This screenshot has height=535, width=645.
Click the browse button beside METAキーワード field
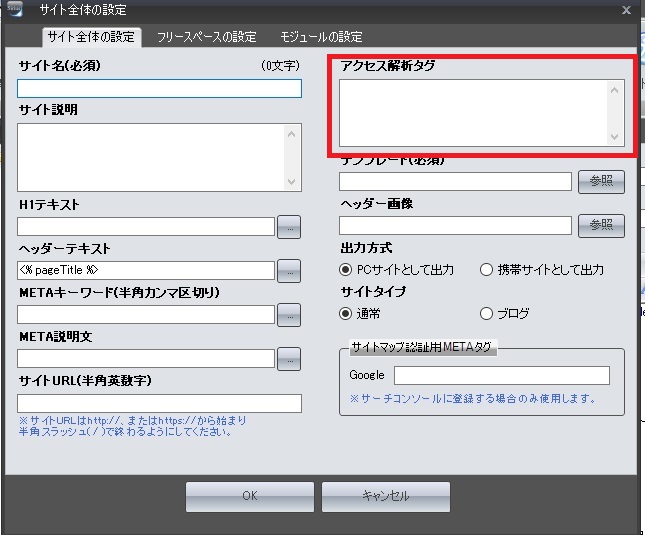(x=288, y=314)
